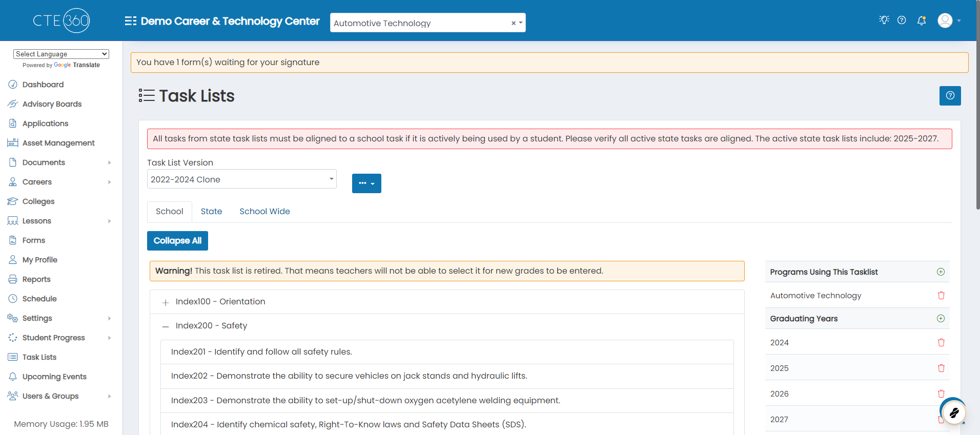The height and width of the screenshot is (435, 980).
Task: Open the notifications bell
Action: click(x=922, y=20)
